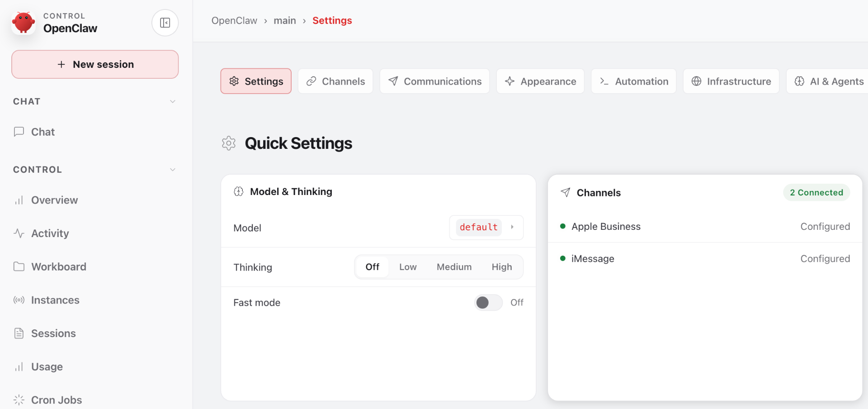This screenshot has width=868, height=409.
Task: Switch to the Infrastructure tab
Action: pyautogui.click(x=731, y=81)
